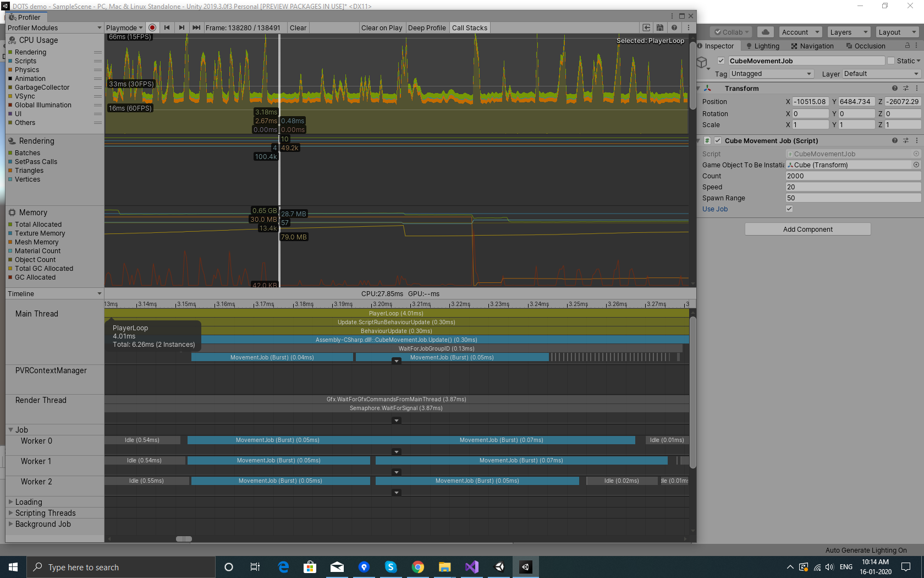The width and height of the screenshot is (924, 578).
Task: Open Google Chrome from the taskbar
Action: click(x=418, y=567)
